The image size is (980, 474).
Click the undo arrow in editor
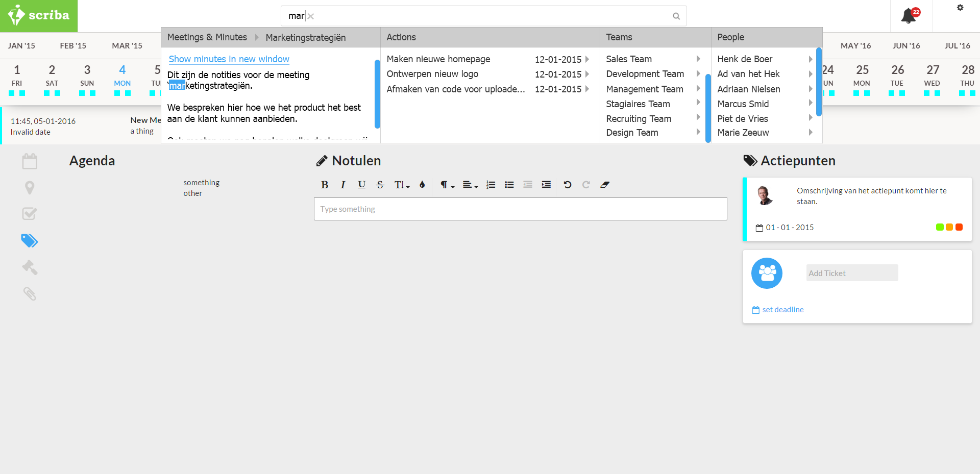pos(567,185)
